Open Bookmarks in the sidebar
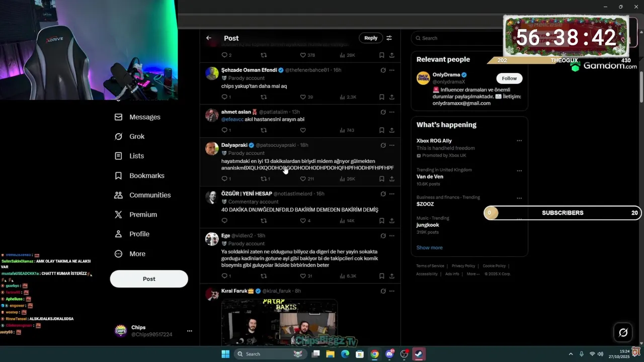Image resolution: width=644 pixels, height=362 pixels. 139,176
